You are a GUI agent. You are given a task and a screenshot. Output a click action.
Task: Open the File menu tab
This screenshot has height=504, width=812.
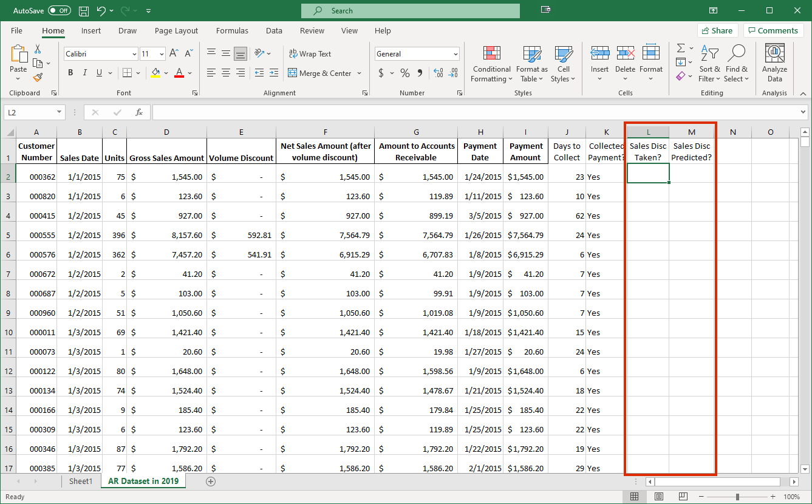coord(16,30)
